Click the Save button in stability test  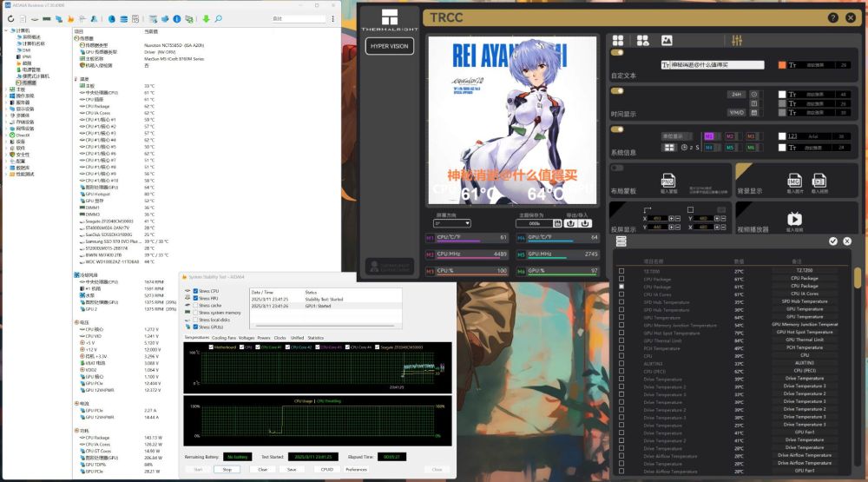tap(292, 469)
